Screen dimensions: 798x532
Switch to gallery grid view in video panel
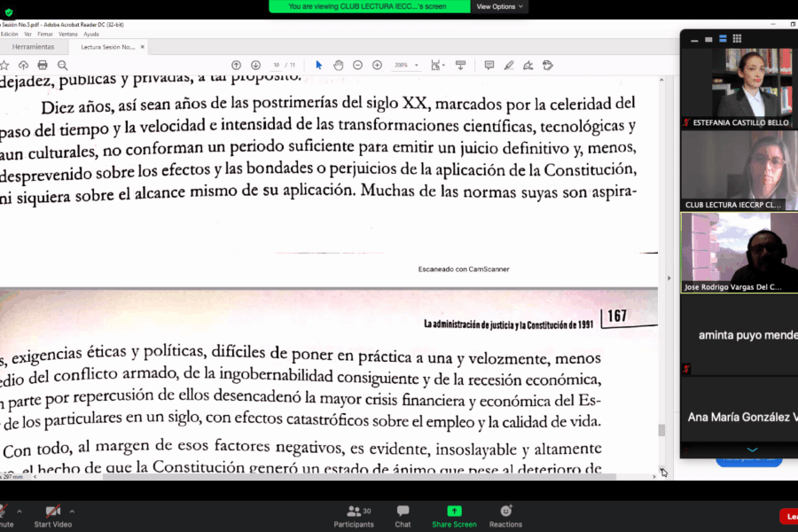click(x=737, y=38)
